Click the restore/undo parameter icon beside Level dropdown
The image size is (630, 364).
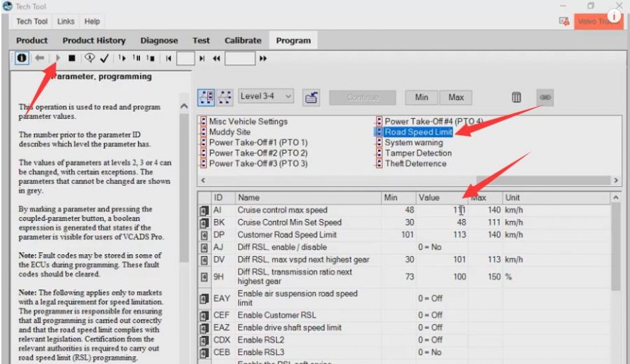[x=311, y=97]
